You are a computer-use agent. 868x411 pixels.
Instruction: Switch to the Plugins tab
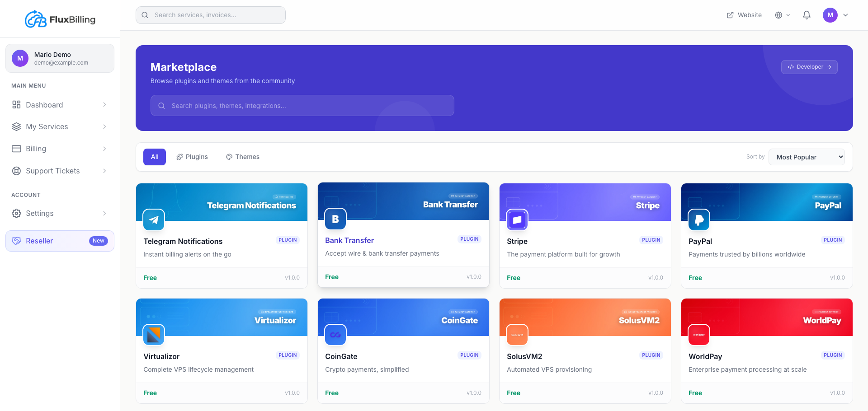point(192,157)
